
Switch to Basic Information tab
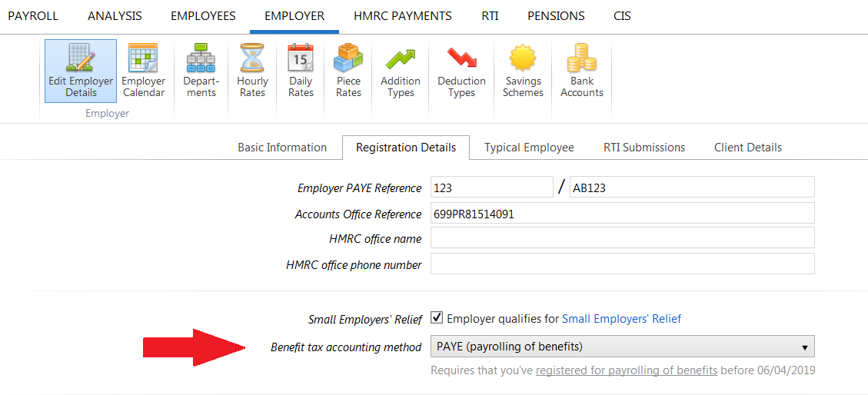pos(282,148)
